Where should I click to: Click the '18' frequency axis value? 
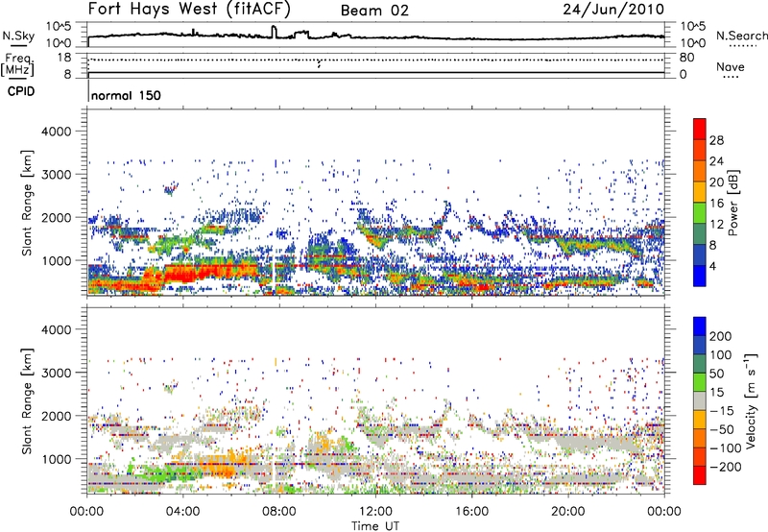[x=64, y=58]
